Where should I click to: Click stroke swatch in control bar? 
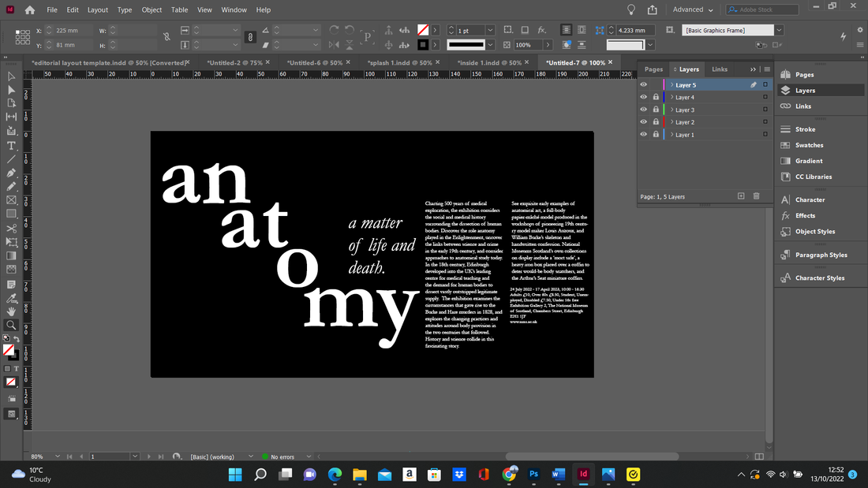(423, 45)
